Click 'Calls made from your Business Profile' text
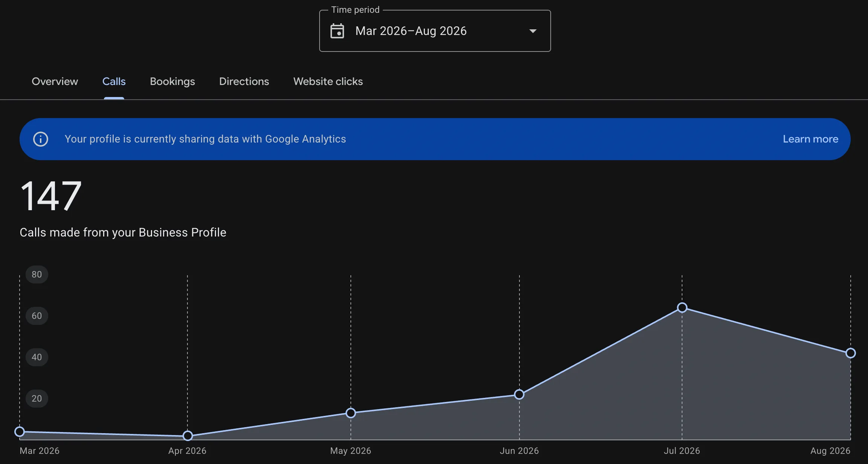Image resolution: width=868 pixels, height=464 pixels. tap(123, 232)
